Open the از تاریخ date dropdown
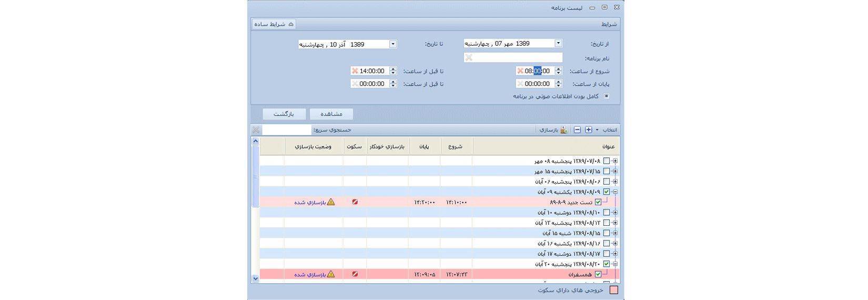This screenshot has width=868, height=300. [x=558, y=44]
